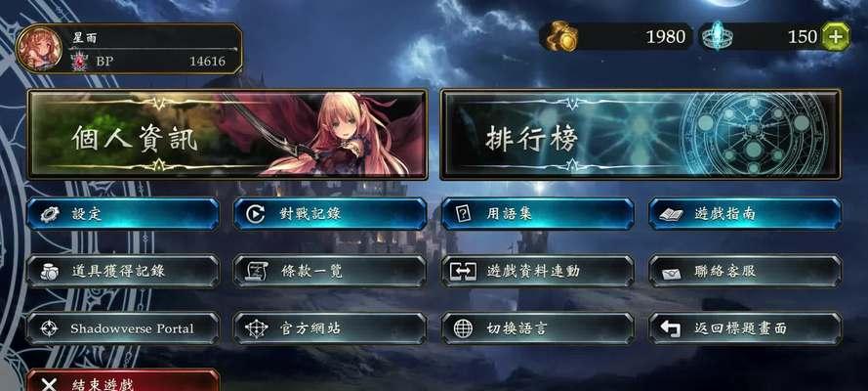This screenshot has width=868, height=391.
Task: Select the red 結束遊戲 button
Action: [122, 380]
